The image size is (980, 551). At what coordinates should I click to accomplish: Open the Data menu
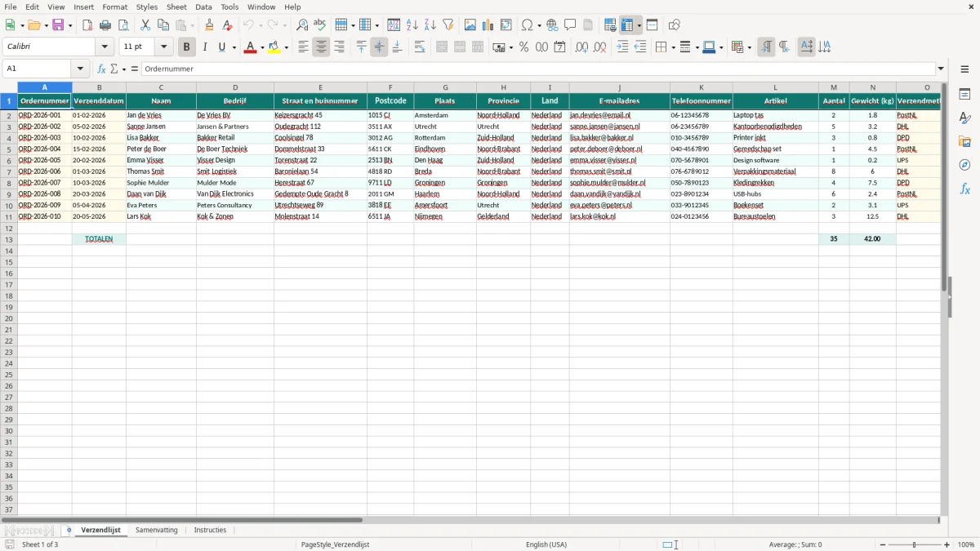[203, 7]
